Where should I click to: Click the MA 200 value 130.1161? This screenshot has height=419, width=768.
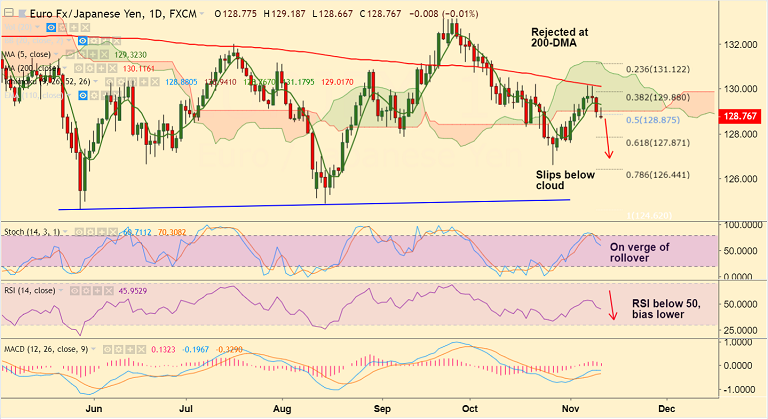click(x=139, y=69)
